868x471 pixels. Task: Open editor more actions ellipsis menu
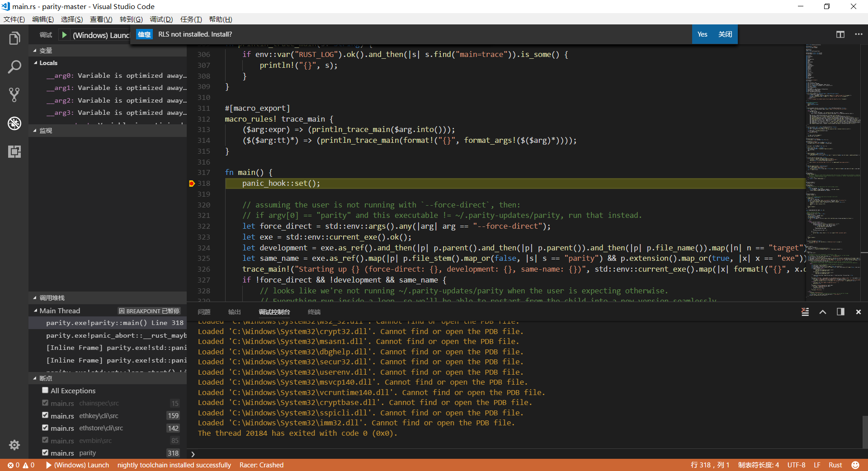point(859,34)
